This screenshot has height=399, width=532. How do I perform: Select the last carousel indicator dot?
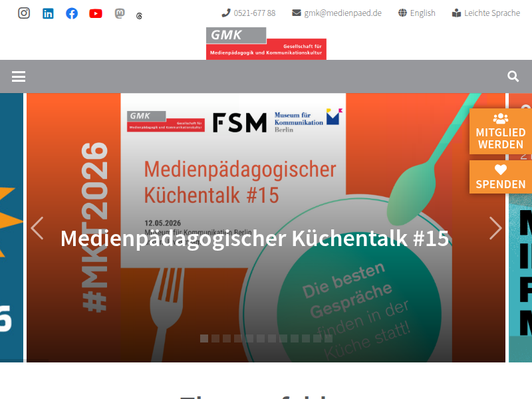(329, 338)
